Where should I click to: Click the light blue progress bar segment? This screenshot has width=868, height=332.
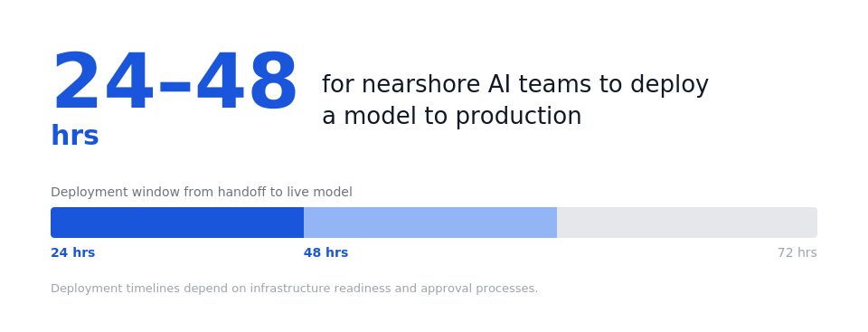point(430,223)
